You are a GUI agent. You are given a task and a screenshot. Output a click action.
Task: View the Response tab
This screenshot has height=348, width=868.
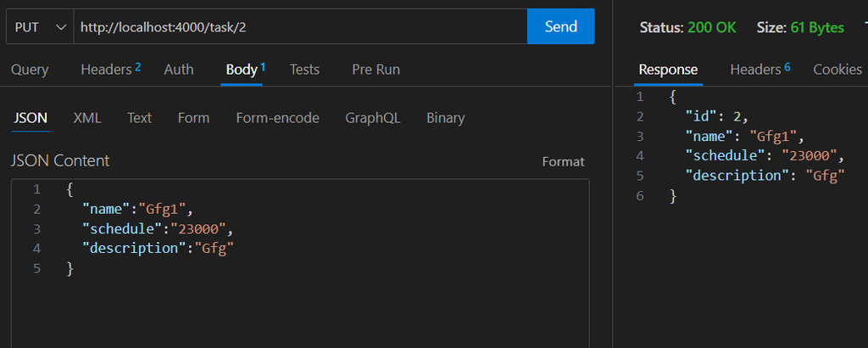coord(668,70)
